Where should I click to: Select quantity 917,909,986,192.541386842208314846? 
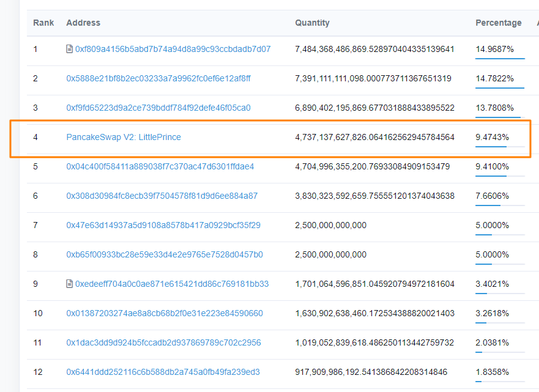click(x=371, y=372)
